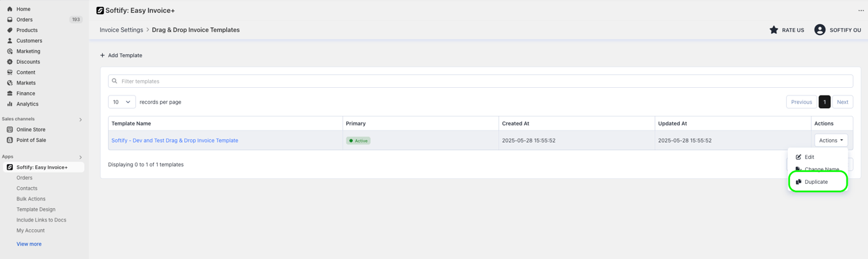Expand the Apps section chevron

pos(81,157)
